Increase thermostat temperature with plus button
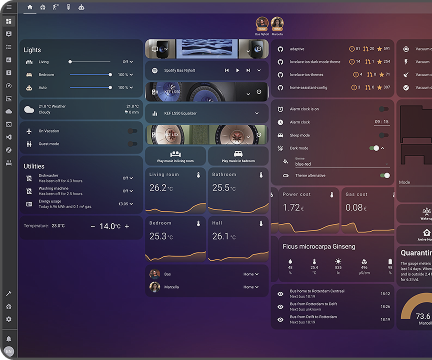Screen dimensions: 432x360 (x=127, y=226)
